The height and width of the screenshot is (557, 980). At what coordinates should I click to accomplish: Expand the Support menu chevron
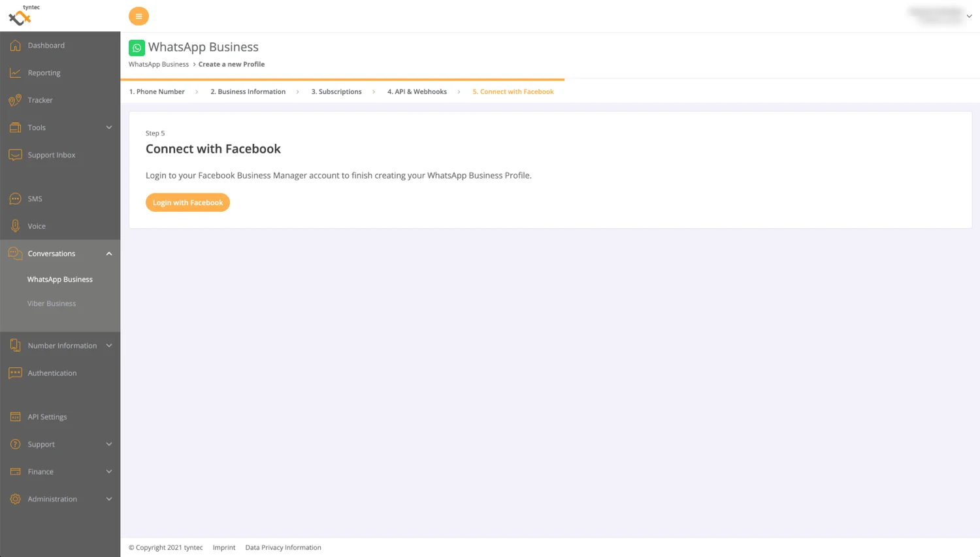coord(109,445)
